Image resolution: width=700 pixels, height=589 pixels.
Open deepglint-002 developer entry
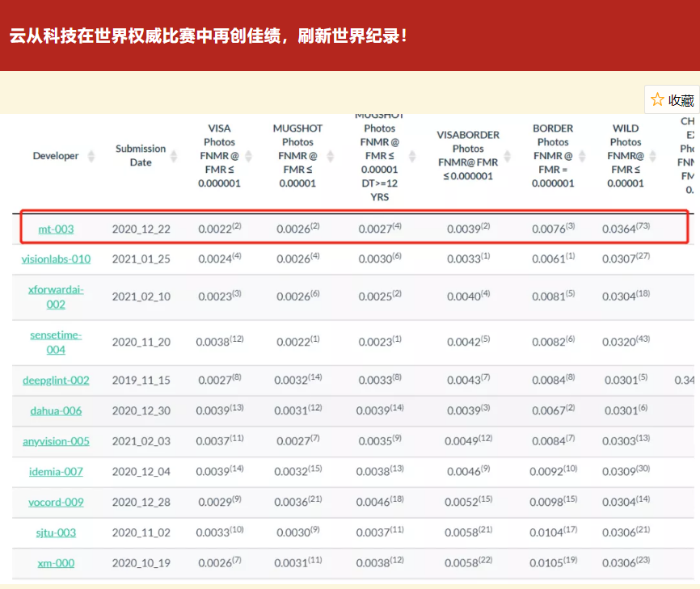click(x=56, y=381)
